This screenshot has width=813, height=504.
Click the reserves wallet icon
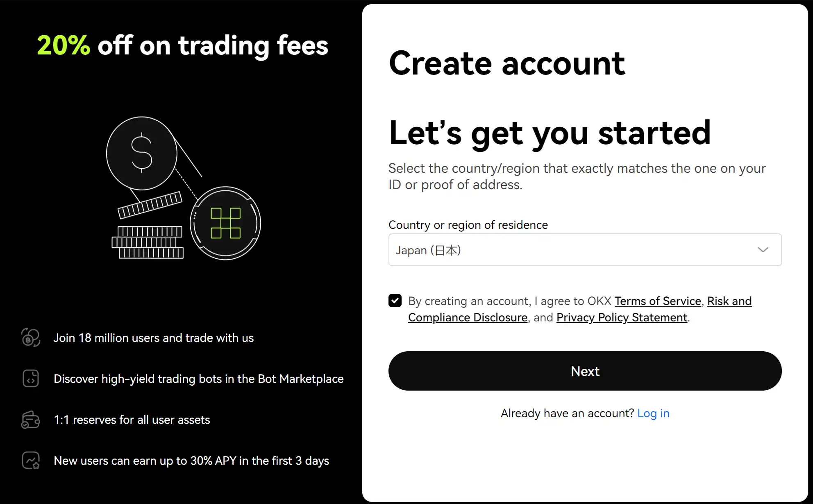(x=31, y=420)
